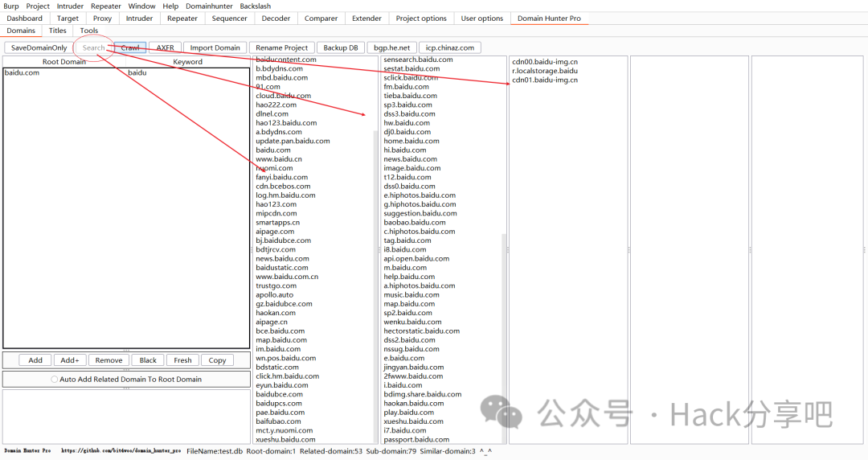Click the AXFR button

[x=165, y=47]
